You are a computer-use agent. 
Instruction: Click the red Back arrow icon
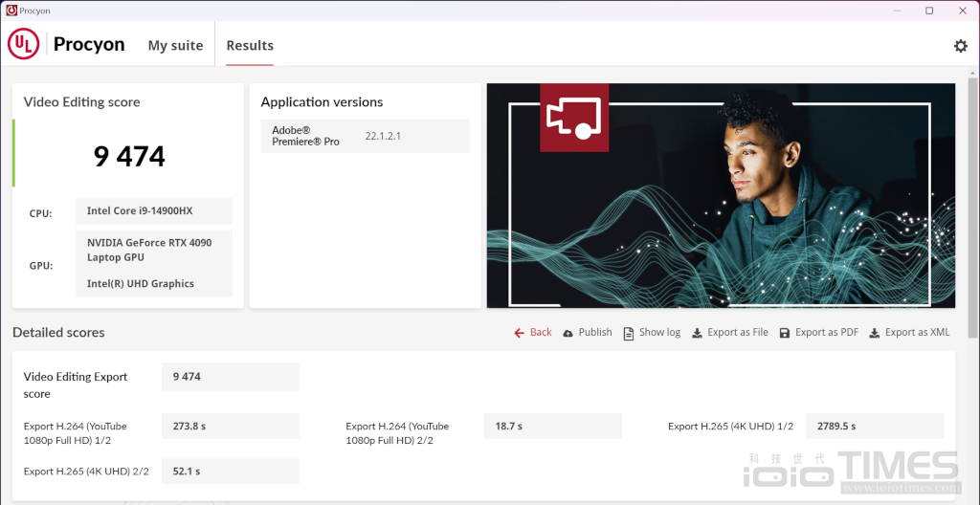click(519, 333)
